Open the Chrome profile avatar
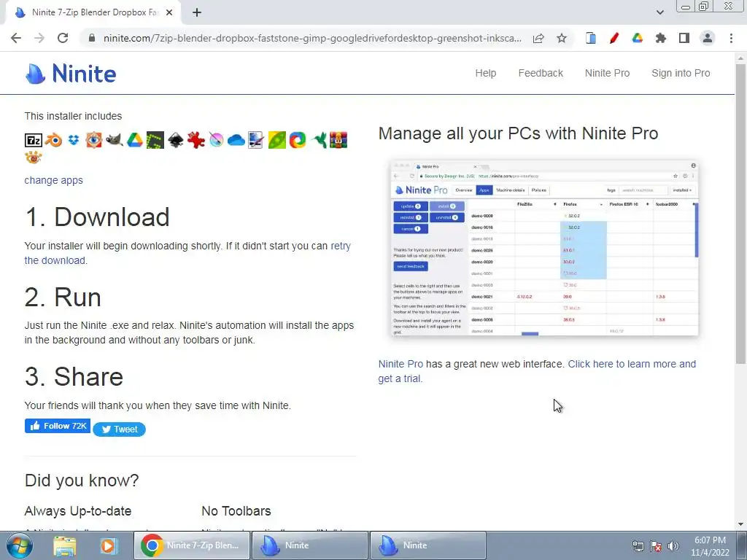747x560 pixels. click(x=708, y=38)
